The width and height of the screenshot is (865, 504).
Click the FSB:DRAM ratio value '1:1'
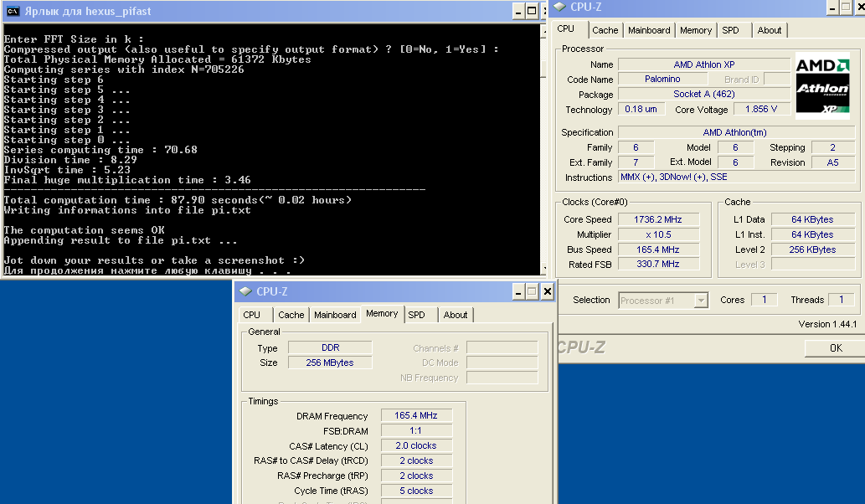[416, 430]
